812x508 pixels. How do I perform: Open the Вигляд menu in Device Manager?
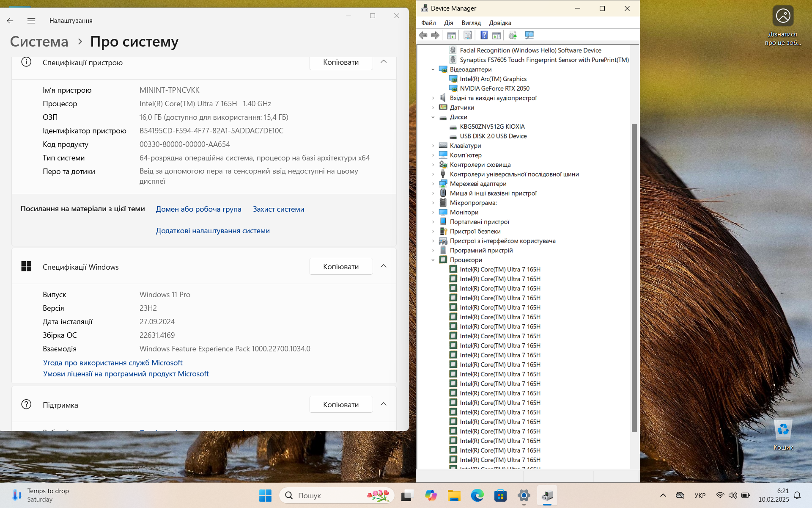click(x=471, y=23)
